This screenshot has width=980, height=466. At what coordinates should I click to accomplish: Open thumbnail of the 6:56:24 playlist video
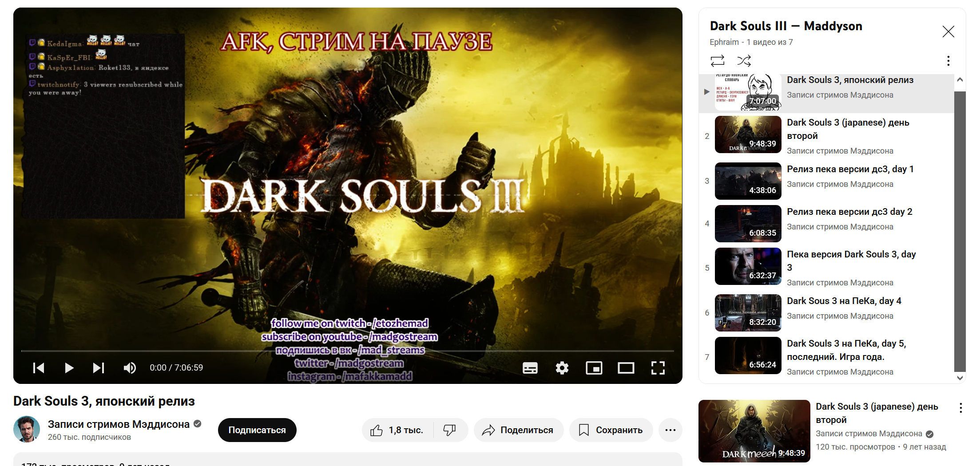(x=748, y=355)
